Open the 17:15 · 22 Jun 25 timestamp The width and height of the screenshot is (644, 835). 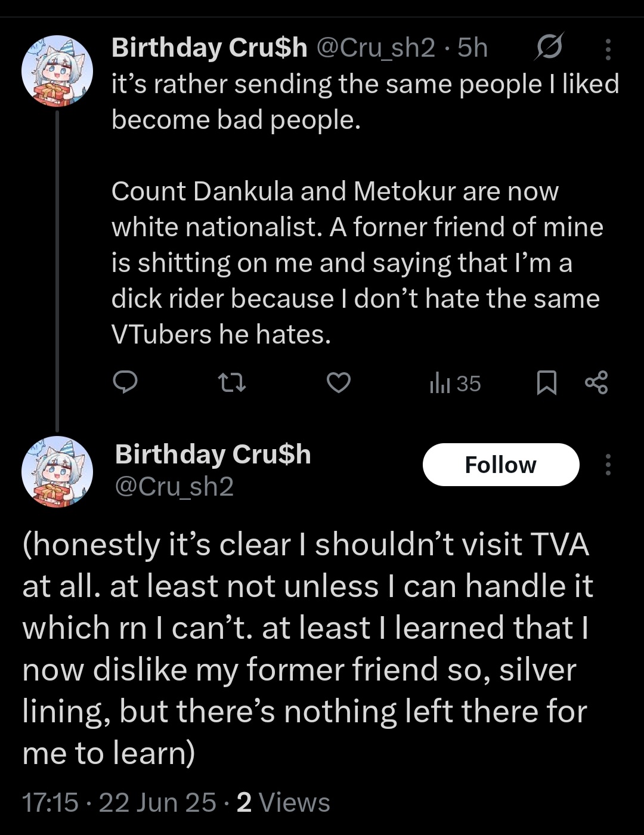click(x=119, y=802)
